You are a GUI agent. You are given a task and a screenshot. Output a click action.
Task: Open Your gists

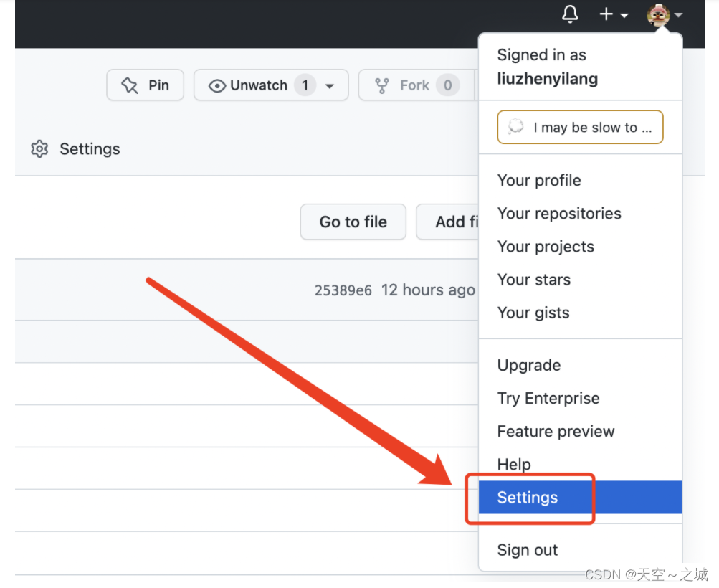(x=580, y=313)
